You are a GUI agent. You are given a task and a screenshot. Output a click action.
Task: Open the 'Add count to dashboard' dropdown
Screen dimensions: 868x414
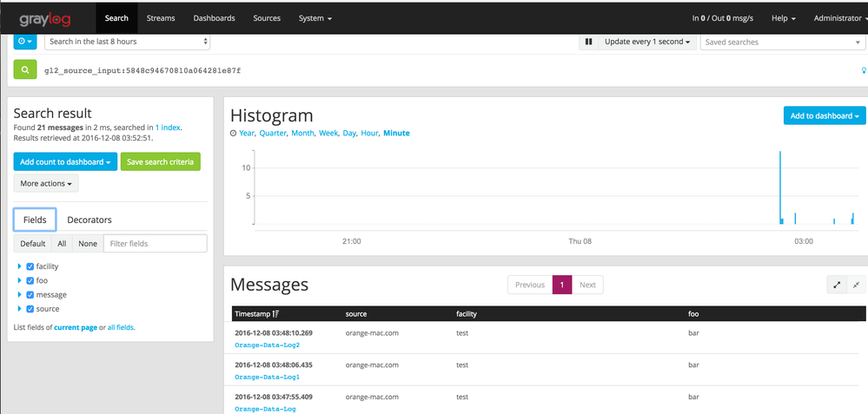coord(65,162)
